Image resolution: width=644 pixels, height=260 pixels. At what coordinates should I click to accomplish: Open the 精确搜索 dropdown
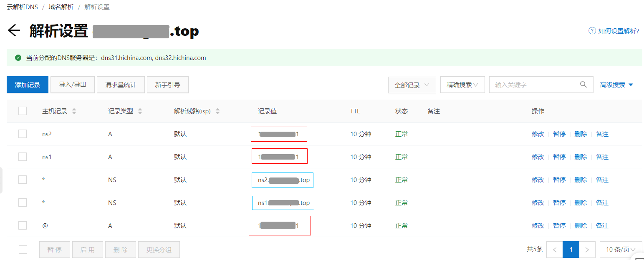[x=462, y=85]
